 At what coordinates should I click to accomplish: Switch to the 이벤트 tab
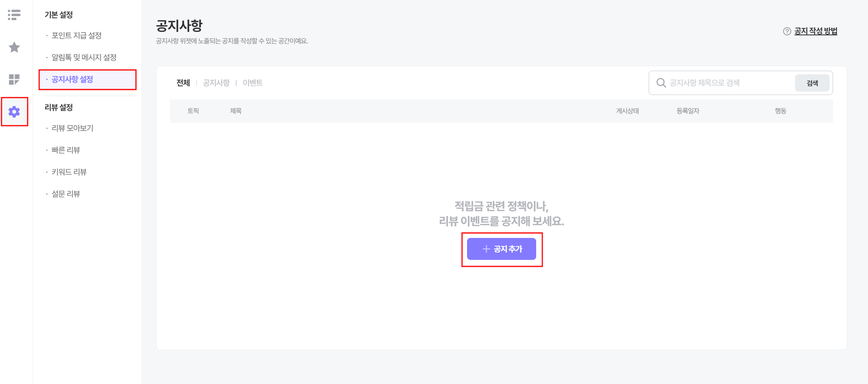tap(253, 83)
